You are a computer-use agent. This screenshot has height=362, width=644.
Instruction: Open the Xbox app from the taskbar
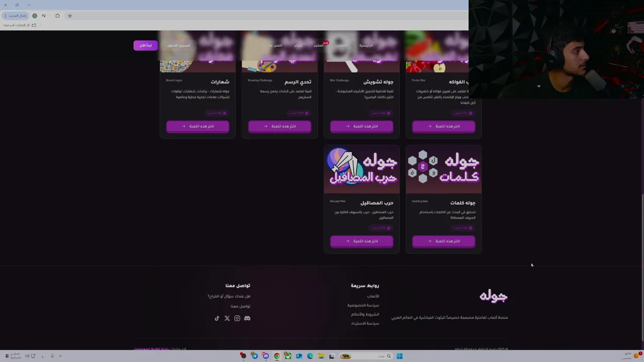[x=288, y=356]
